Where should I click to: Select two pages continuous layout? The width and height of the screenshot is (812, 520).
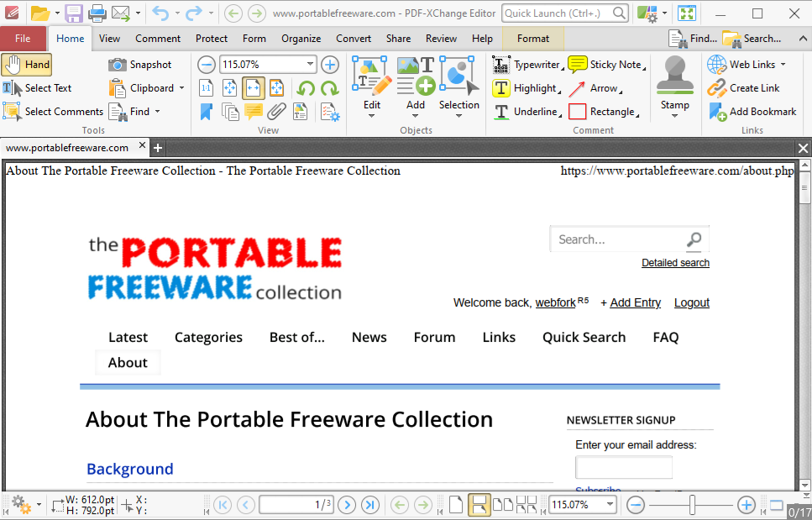click(526, 505)
